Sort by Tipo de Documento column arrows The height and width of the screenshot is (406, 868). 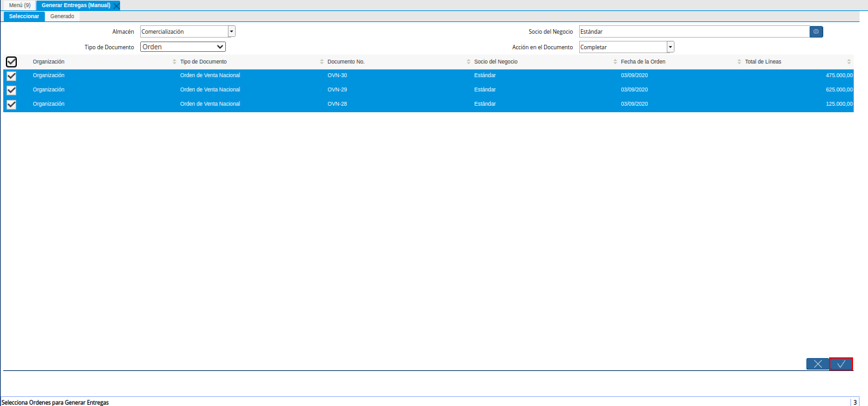[x=321, y=62]
